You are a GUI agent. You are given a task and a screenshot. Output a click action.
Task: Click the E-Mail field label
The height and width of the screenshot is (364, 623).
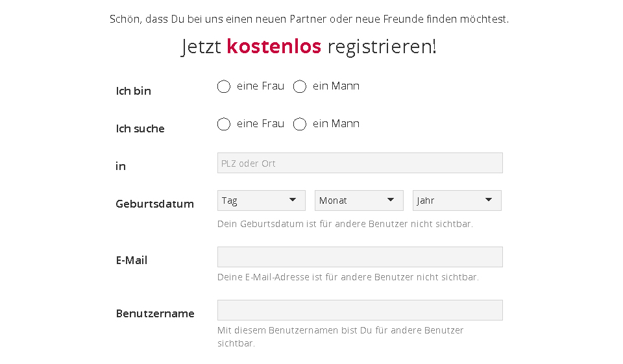tap(132, 260)
